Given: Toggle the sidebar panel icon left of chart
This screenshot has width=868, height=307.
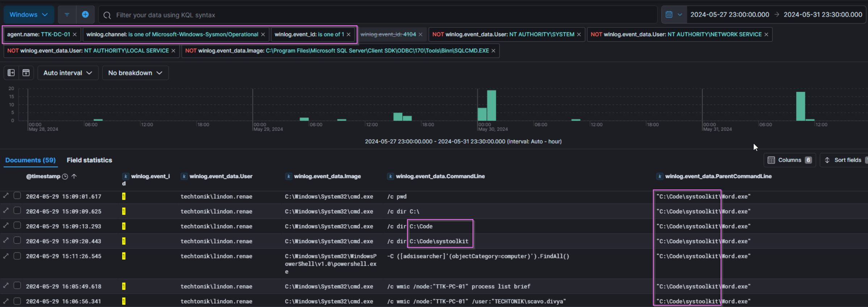Looking at the screenshot, I should (11, 73).
